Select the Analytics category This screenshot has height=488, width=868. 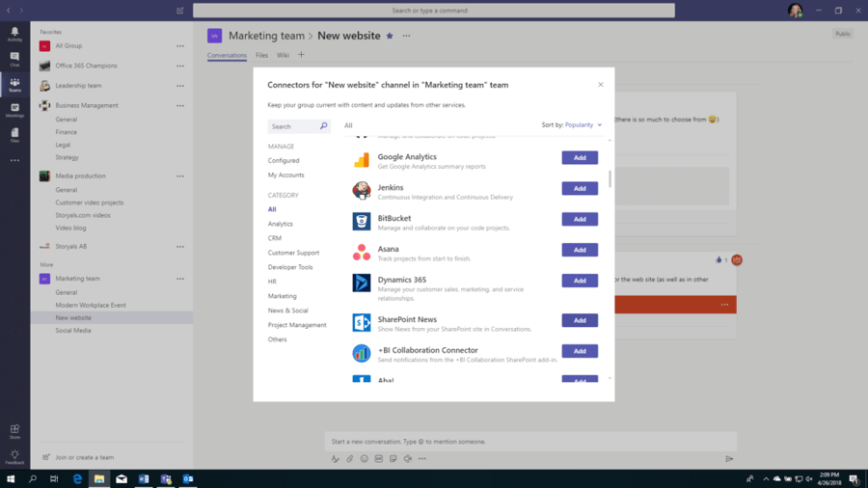[x=280, y=224]
